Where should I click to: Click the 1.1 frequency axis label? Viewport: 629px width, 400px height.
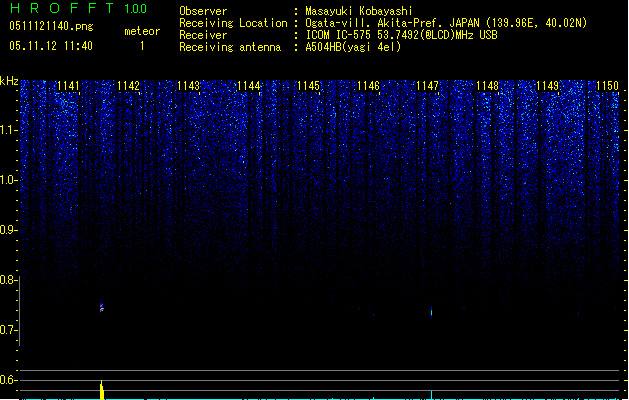point(8,130)
